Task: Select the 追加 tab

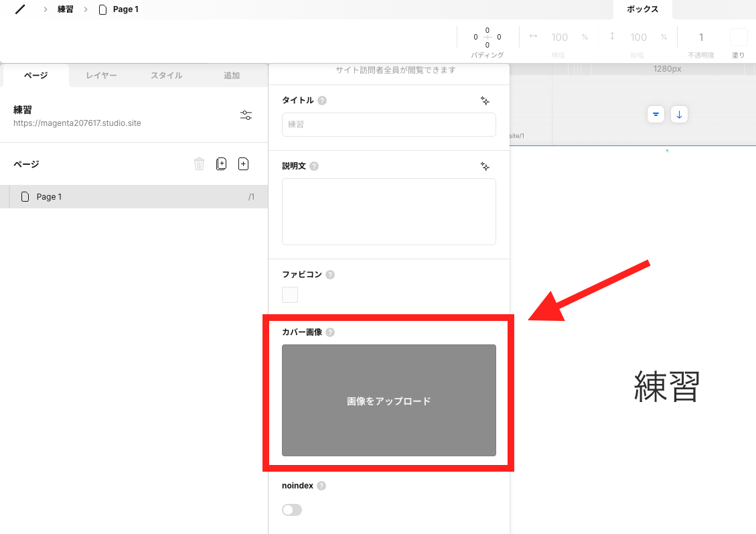Action: pos(230,75)
